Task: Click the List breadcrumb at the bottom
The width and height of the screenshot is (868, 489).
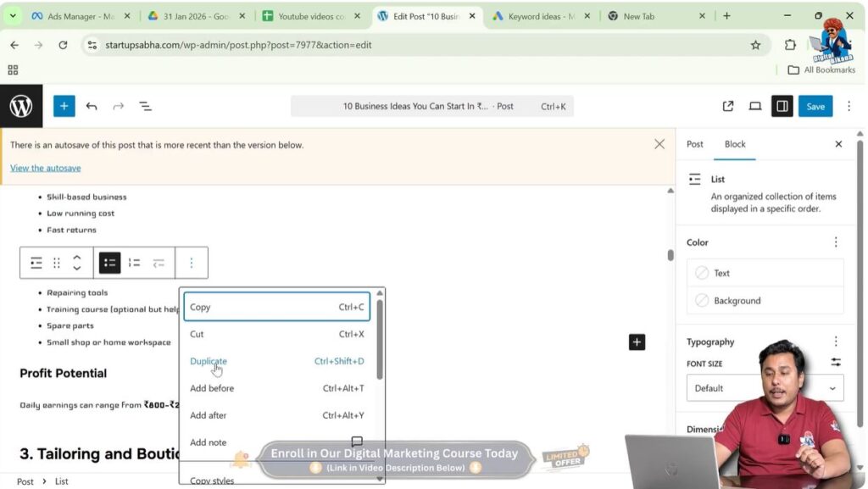Action: [x=61, y=481]
